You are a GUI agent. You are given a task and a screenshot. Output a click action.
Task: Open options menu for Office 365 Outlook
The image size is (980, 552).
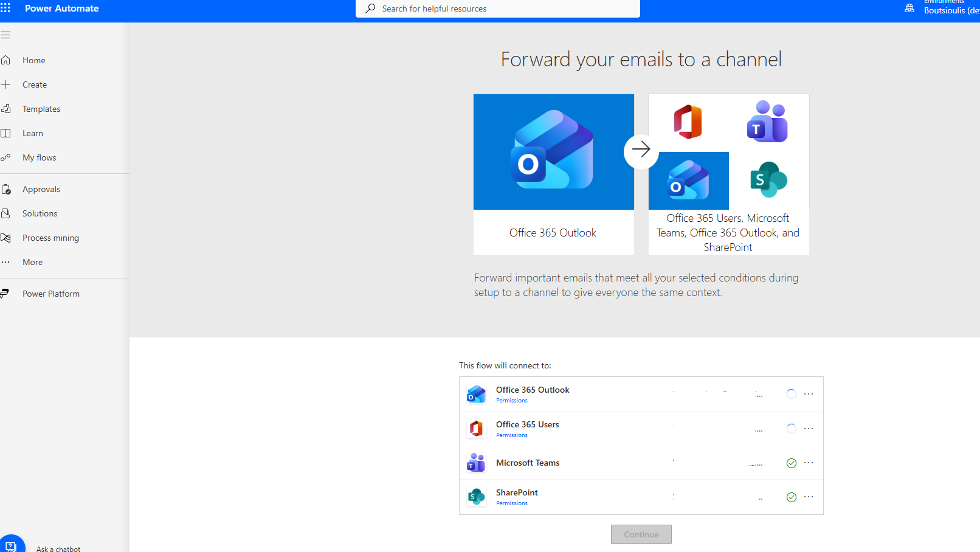(808, 394)
